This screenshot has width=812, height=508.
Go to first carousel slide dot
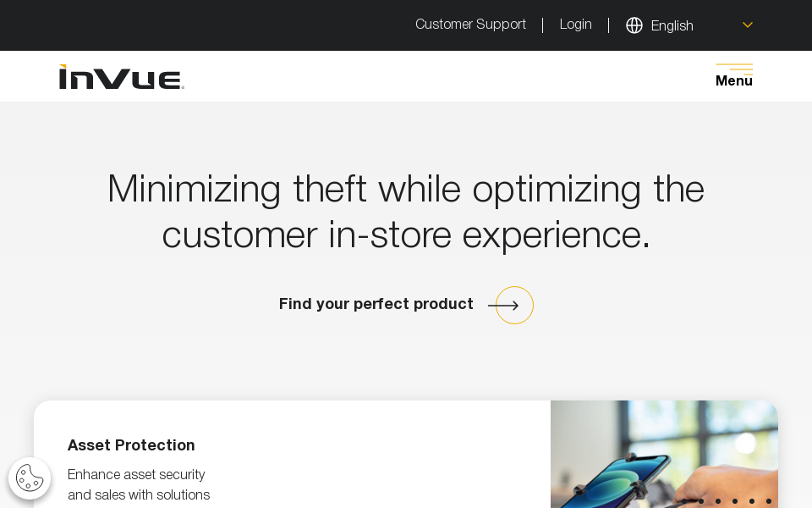coord(684,501)
